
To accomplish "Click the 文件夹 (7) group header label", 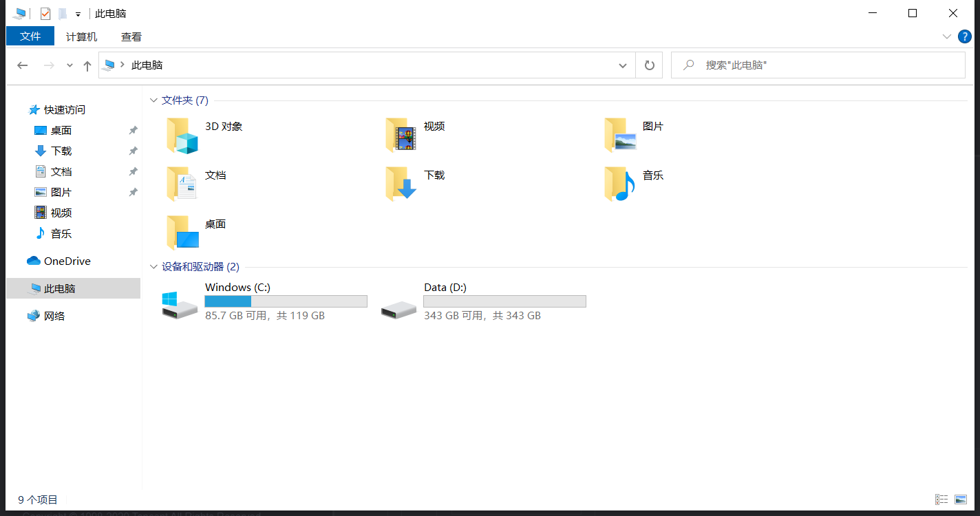I will [184, 100].
